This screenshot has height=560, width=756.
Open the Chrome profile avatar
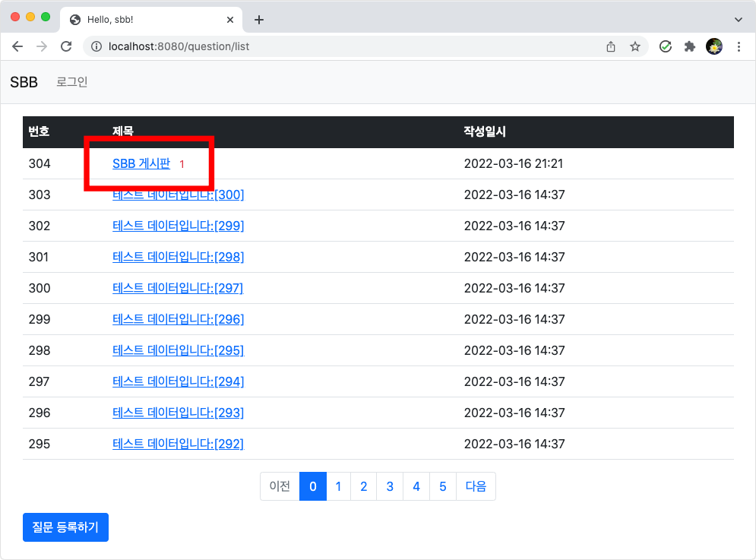714,46
